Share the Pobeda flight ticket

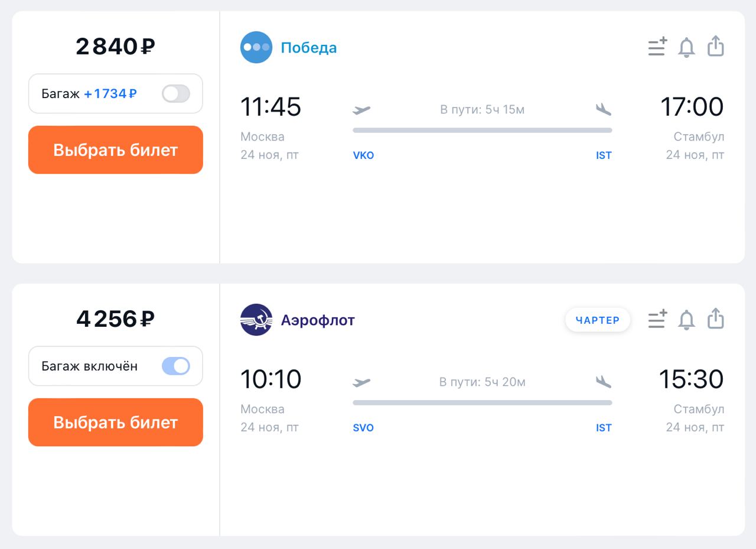click(715, 46)
